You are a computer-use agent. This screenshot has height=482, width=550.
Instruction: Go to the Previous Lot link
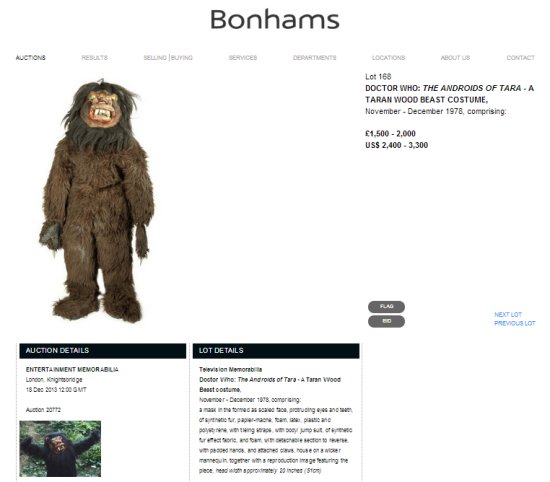tap(515, 323)
